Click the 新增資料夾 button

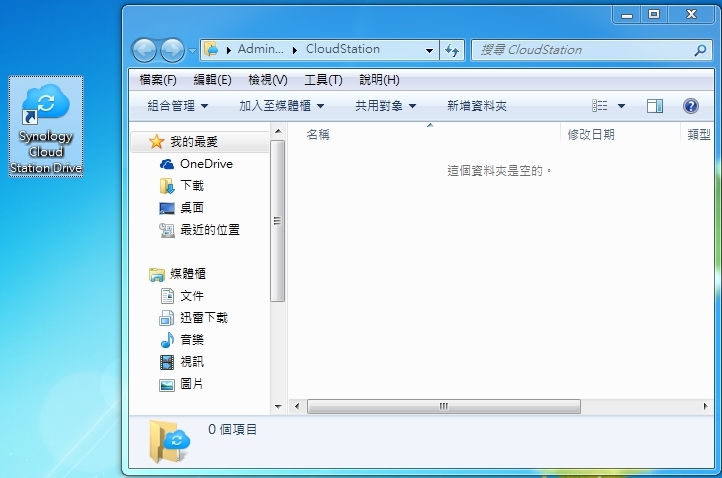coord(477,106)
